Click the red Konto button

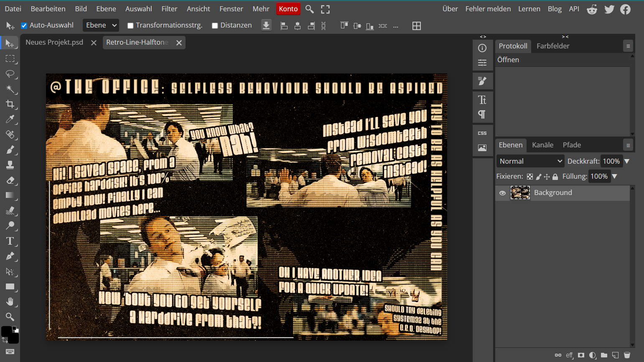[288, 9]
